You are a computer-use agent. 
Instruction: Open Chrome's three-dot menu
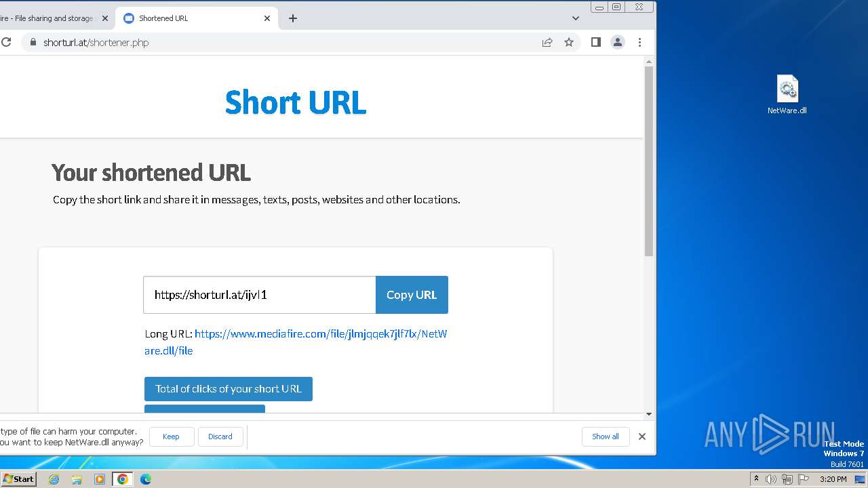click(639, 42)
